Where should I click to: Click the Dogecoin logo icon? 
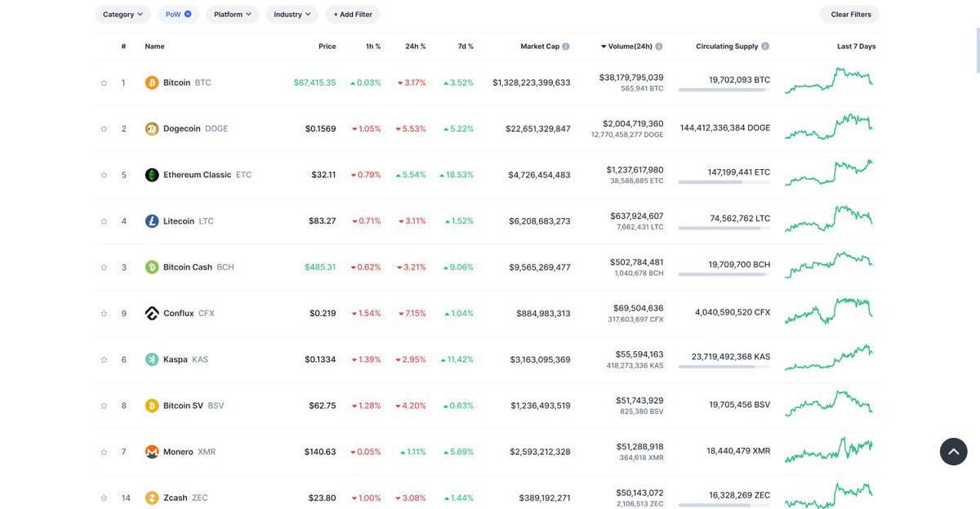pos(152,128)
